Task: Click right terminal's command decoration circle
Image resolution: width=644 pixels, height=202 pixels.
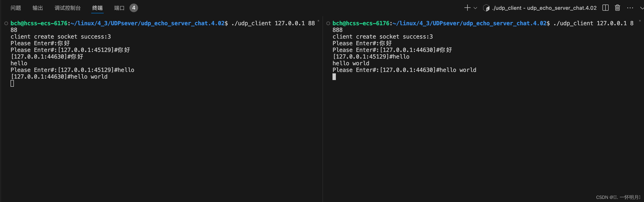Action: (x=328, y=23)
